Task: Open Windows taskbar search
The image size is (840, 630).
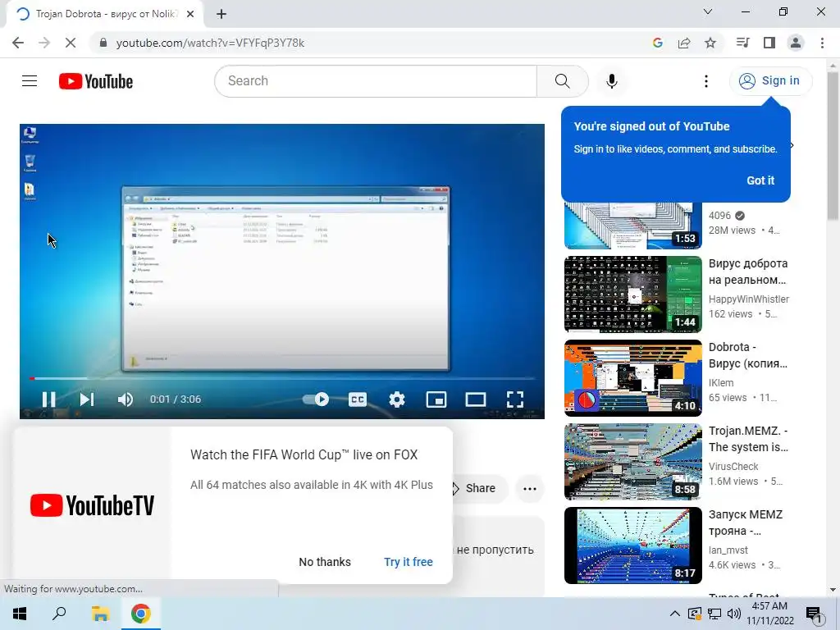Action: point(59,614)
